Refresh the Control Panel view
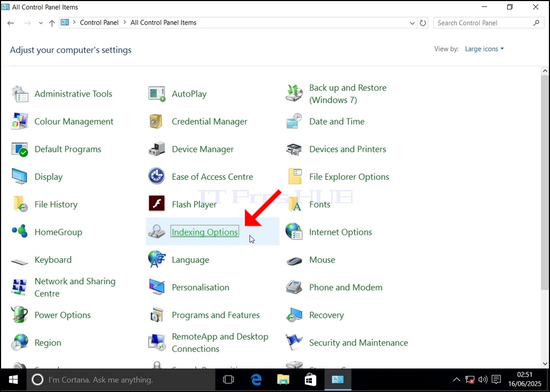This screenshot has width=550, height=392. pyautogui.click(x=423, y=23)
